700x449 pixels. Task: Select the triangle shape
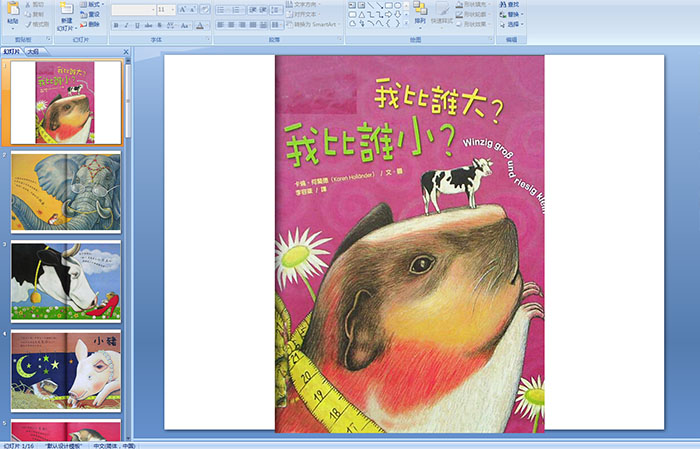click(x=362, y=15)
